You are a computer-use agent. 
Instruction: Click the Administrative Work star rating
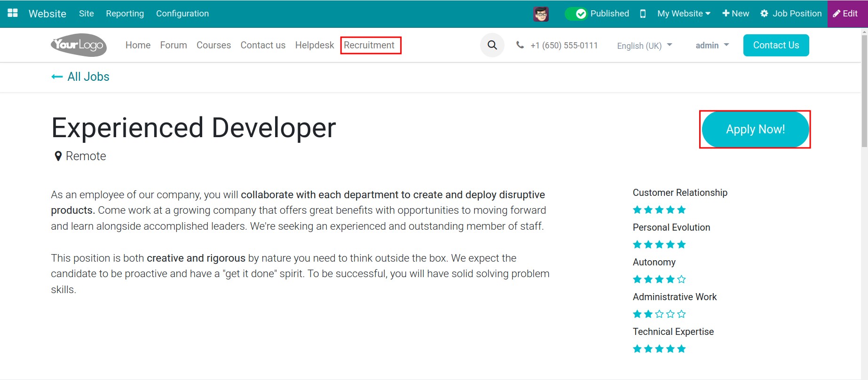click(659, 314)
